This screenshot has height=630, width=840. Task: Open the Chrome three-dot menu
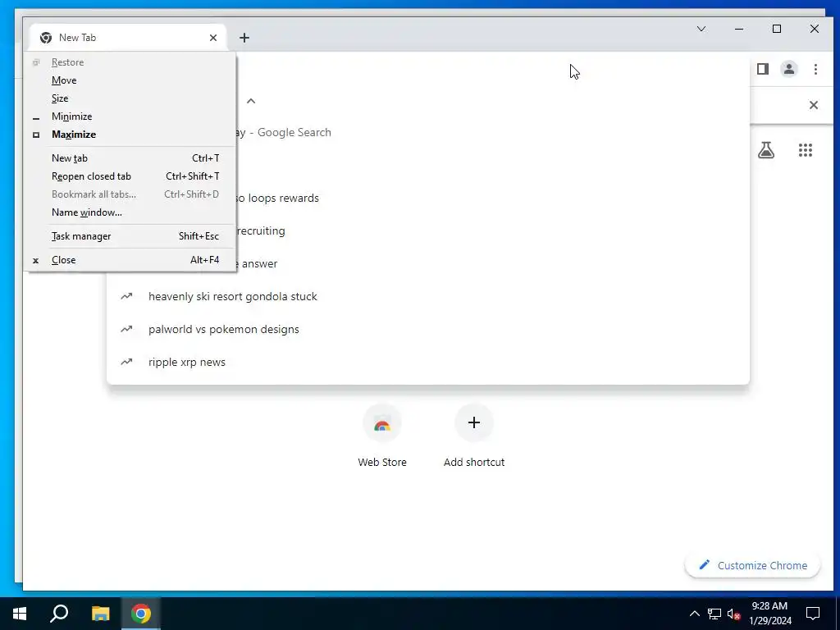pyautogui.click(x=815, y=69)
